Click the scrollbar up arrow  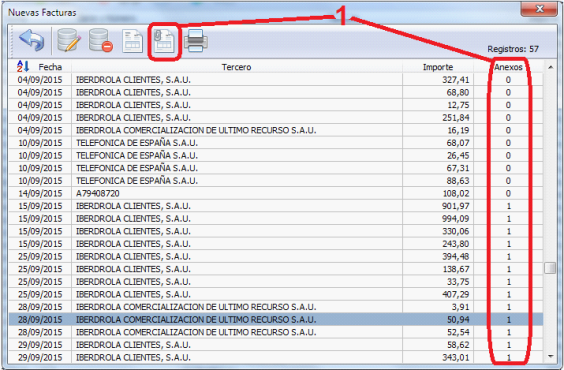point(550,67)
